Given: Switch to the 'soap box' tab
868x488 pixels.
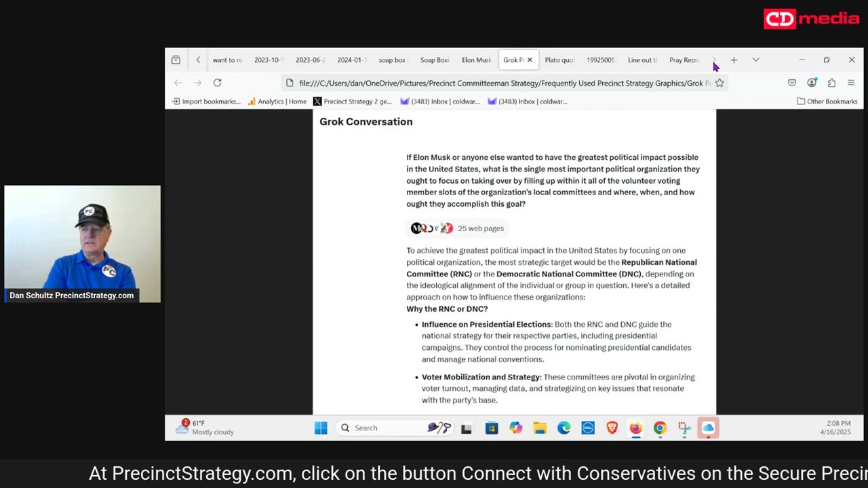Looking at the screenshot, I should coord(393,60).
